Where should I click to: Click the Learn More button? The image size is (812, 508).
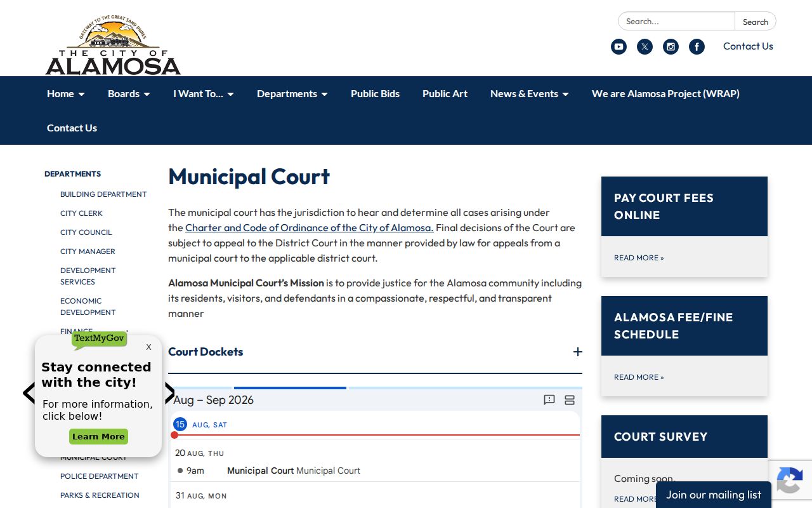(98, 436)
